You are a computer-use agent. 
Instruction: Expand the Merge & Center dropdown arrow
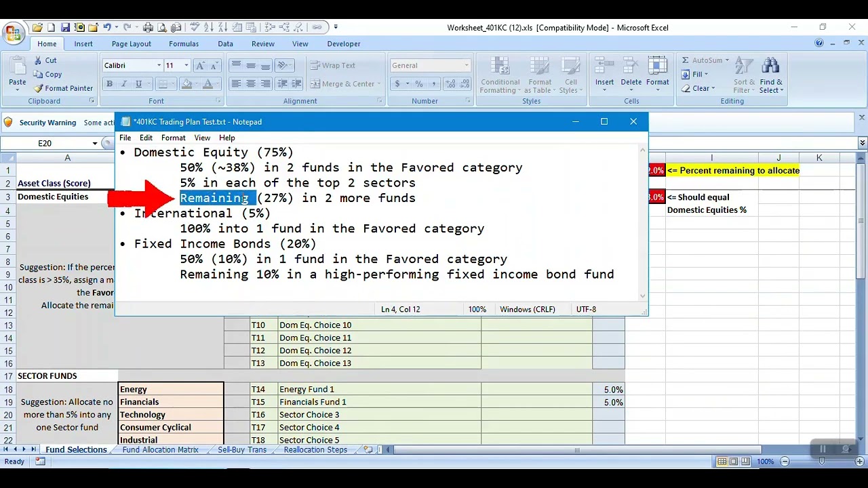(378, 84)
